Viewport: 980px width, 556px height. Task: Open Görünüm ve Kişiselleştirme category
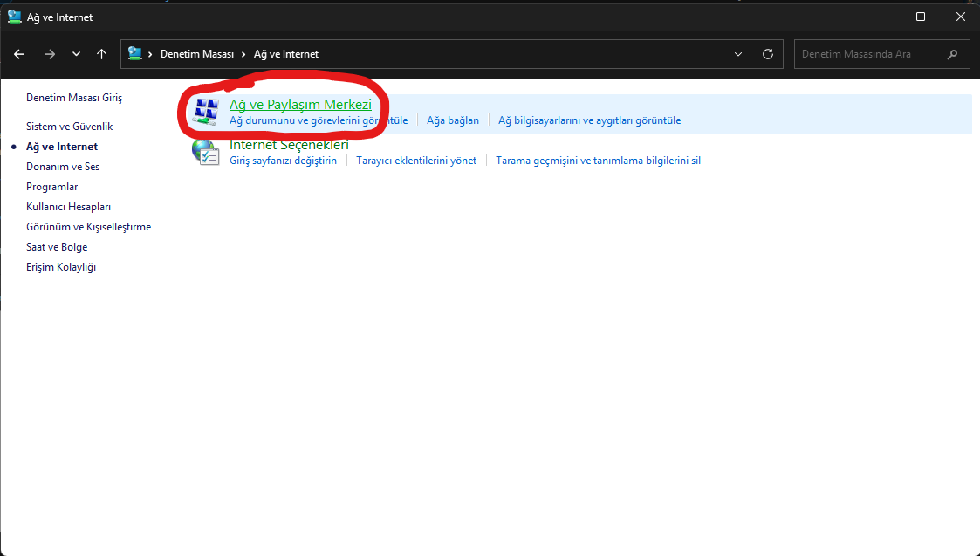(x=89, y=226)
